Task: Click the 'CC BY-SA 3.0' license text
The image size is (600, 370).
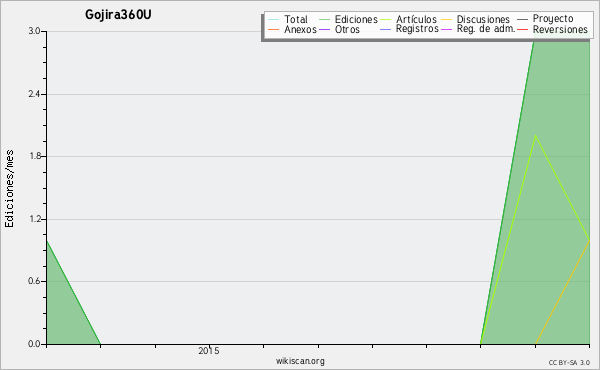Action: click(x=569, y=362)
